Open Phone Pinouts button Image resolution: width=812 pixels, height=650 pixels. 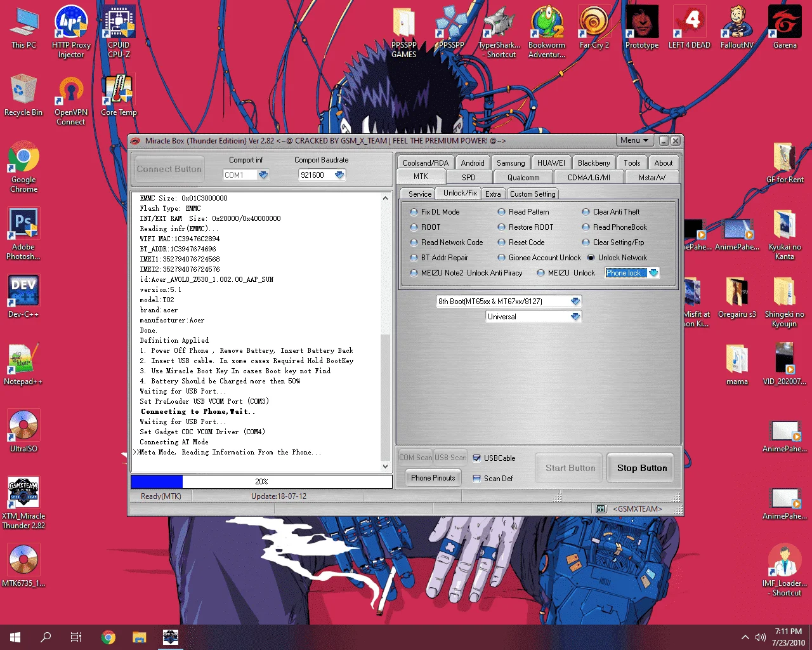(x=433, y=478)
